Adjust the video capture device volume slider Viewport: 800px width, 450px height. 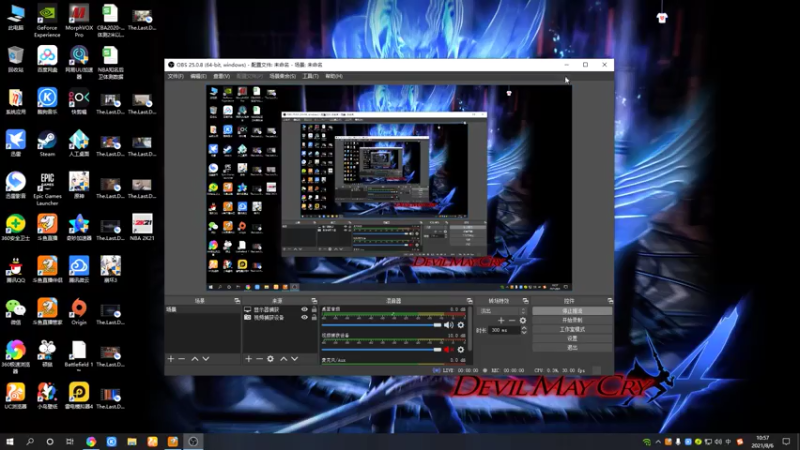381,349
